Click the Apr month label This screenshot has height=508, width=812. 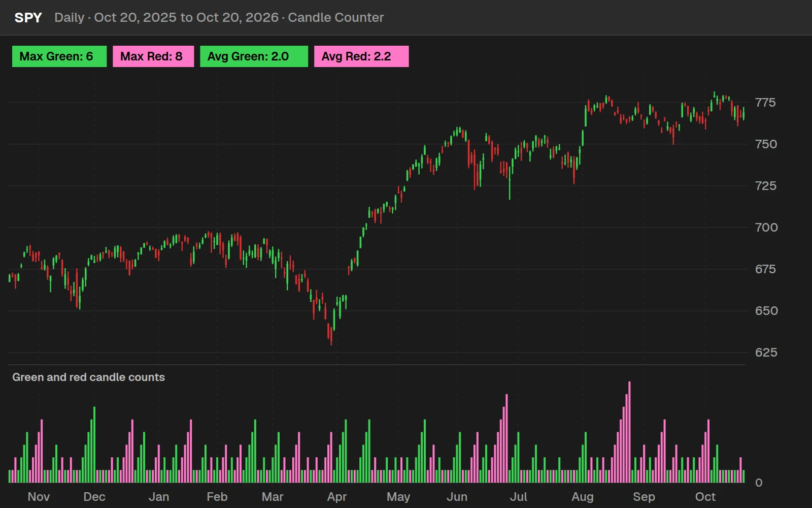point(337,497)
